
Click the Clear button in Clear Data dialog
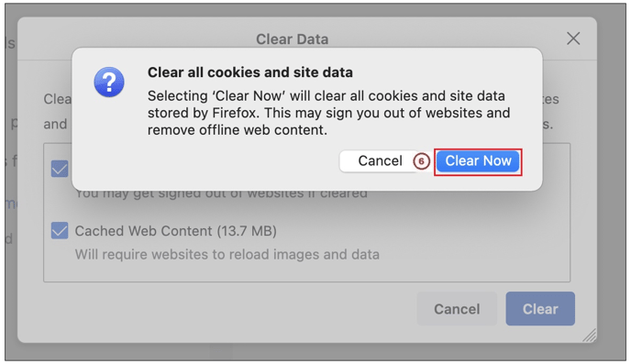(x=540, y=309)
